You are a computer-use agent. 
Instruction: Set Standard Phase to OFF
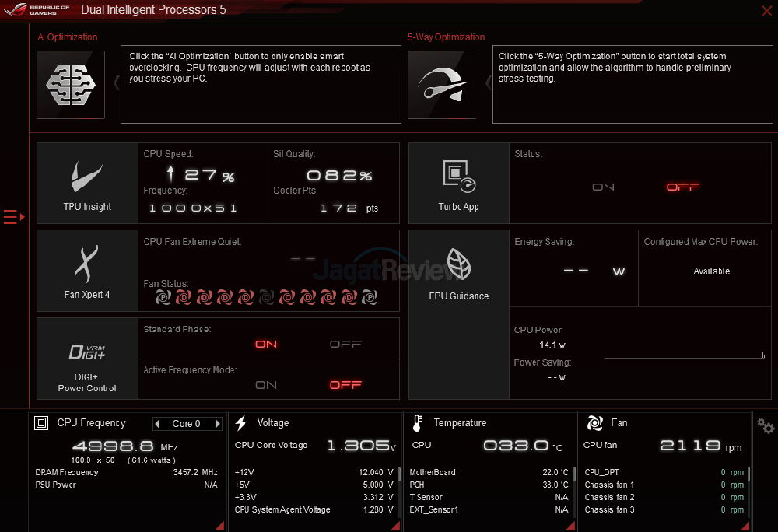coord(345,344)
